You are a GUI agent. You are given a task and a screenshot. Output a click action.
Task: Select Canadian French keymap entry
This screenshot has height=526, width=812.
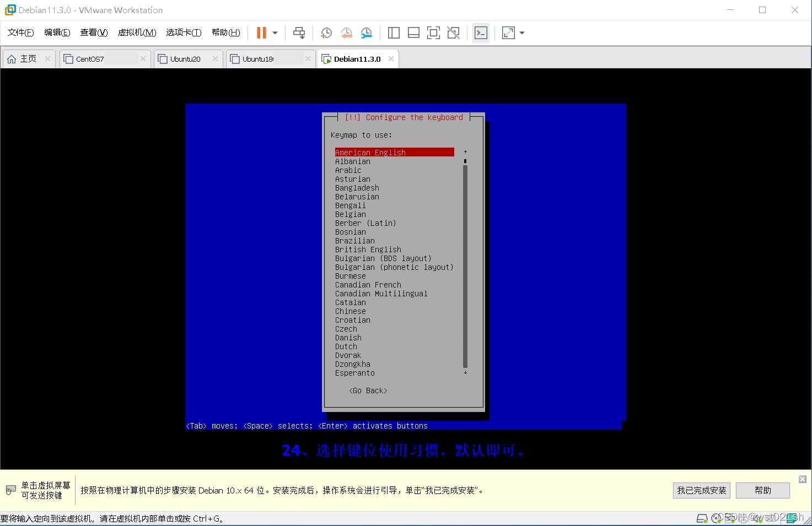[368, 285]
